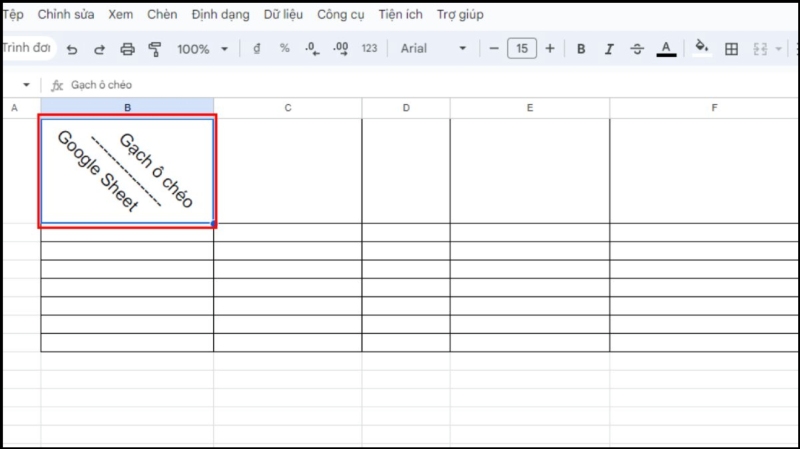Select the paint format roller
This screenshot has width=800, height=449.
tap(154, 49)
